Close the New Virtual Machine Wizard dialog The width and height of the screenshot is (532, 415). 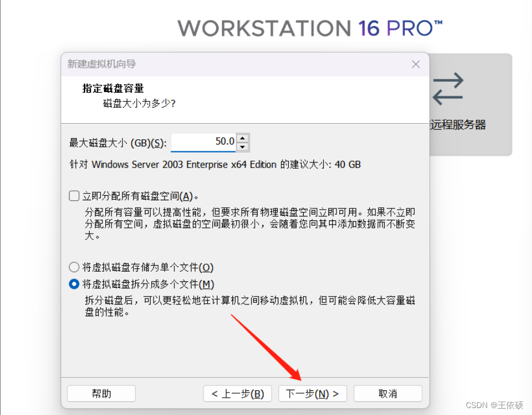(x=416, y=64)
